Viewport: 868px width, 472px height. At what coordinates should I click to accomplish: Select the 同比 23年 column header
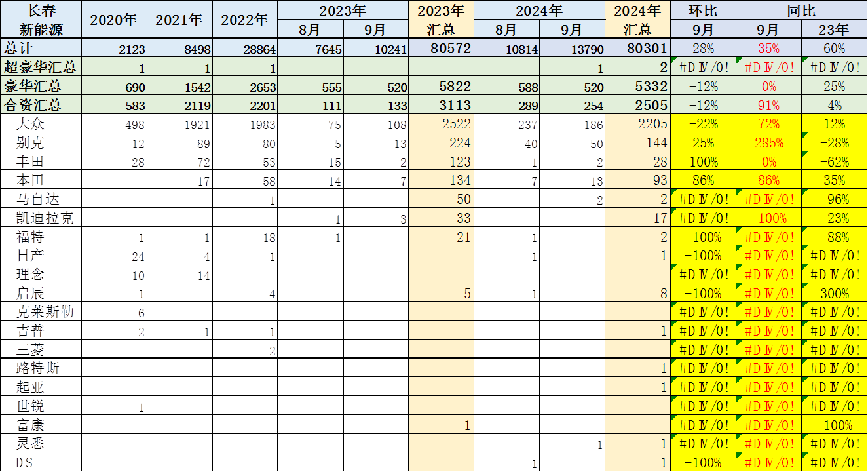pos(835,29)
